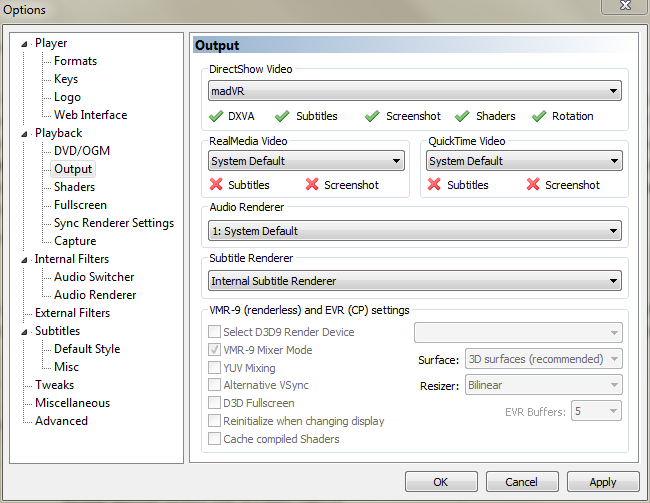Click the red X beside RealMedia Subtitles
The image size is (650, 503).
[215, 185]
